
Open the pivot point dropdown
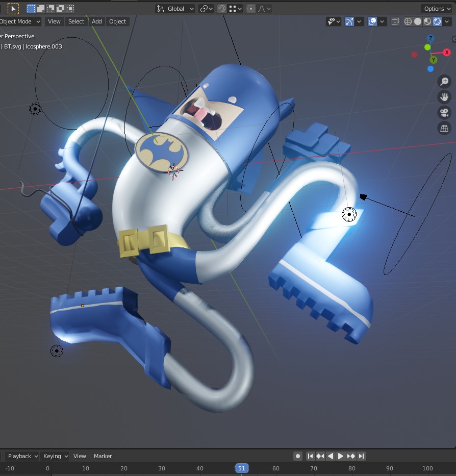[x=206, y=9]
